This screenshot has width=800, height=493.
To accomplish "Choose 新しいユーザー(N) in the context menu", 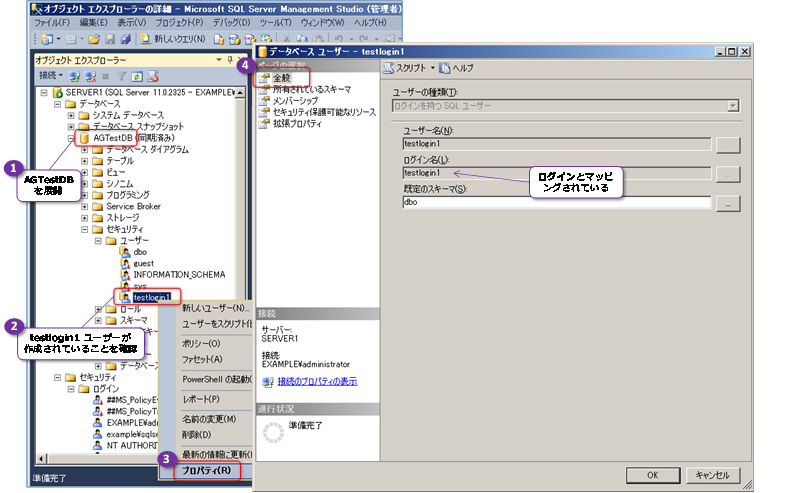I will click(x=216, y=308).
